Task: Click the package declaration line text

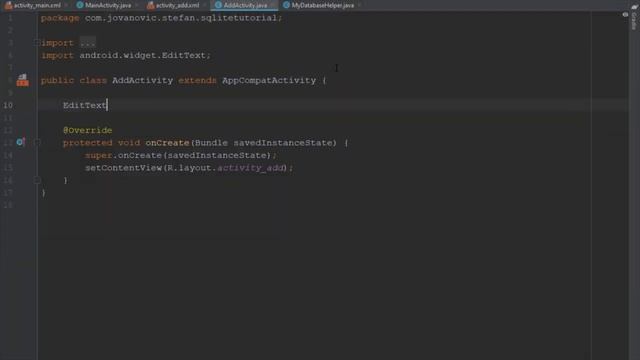Action: pyautogui.click(x=161, y=18)
